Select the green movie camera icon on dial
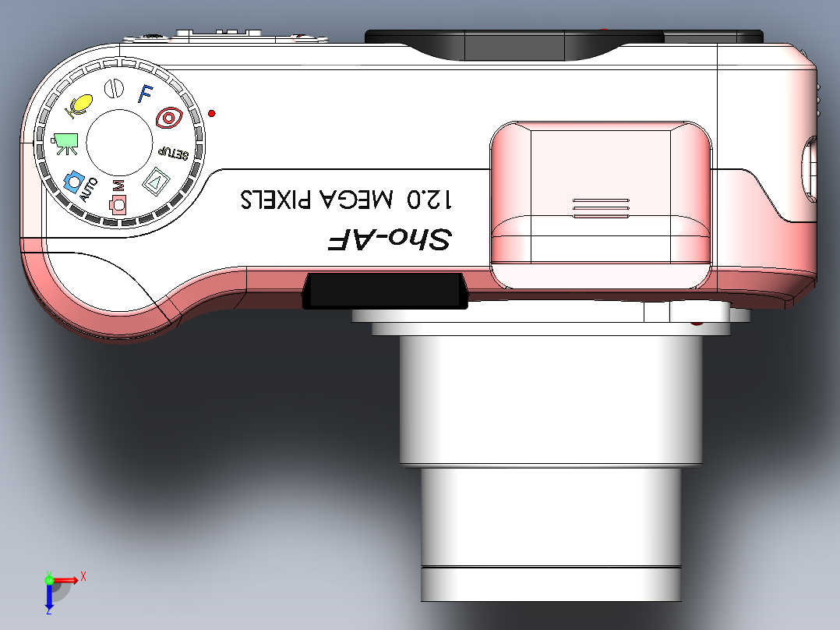Image resolution: width=840 pixels, height=630 pixels. (65, 143)
